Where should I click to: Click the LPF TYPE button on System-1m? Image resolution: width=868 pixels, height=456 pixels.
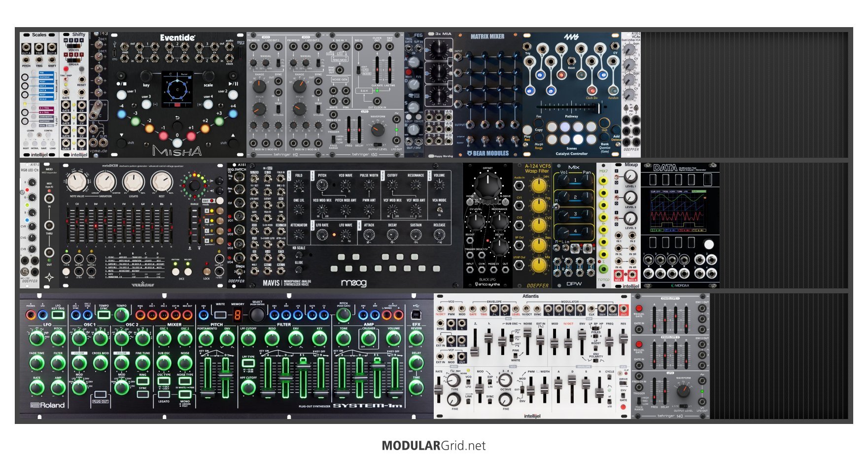pos(248,364)
